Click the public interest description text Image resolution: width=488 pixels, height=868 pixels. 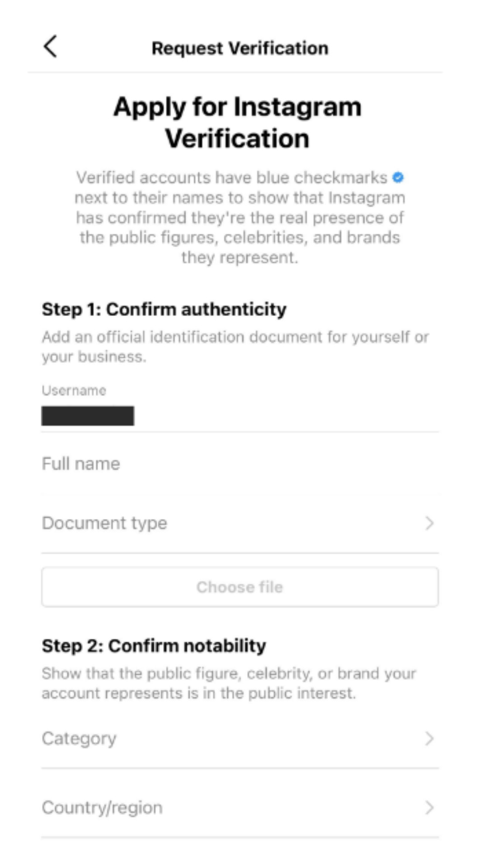point(229,683)
